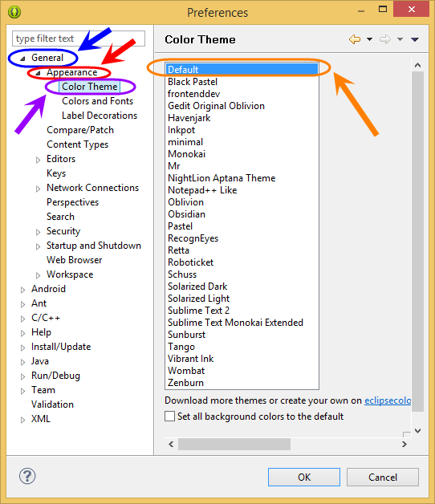Screen dimensions: 435x504
Task: Click the Eclipse window icon in title bar
Action: point(14,12)
